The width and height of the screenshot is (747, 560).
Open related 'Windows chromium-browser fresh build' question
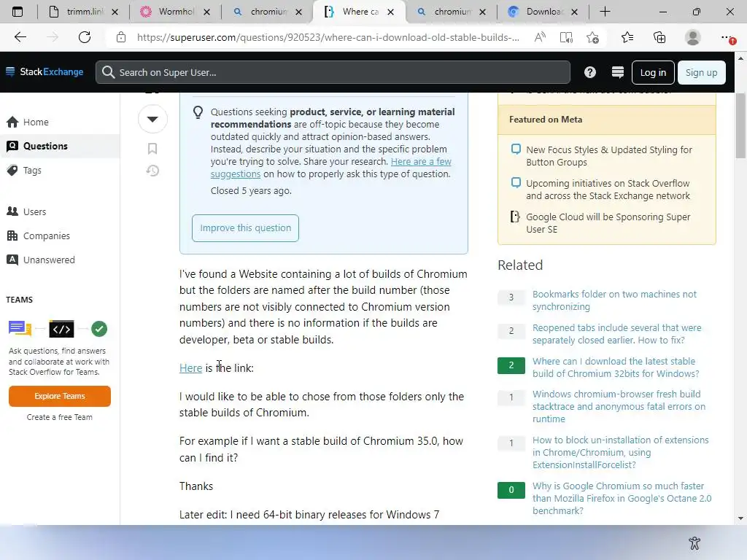click(619, 406)
